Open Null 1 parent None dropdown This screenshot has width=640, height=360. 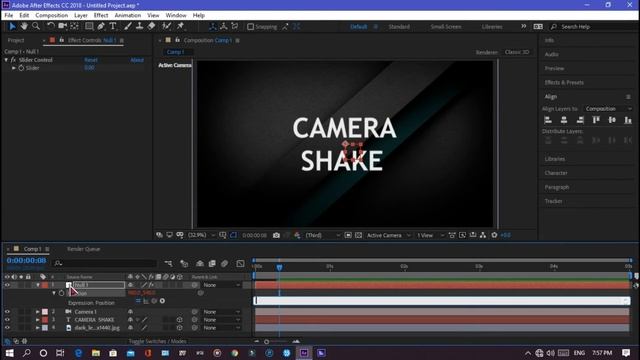click(x=222, y=285)
